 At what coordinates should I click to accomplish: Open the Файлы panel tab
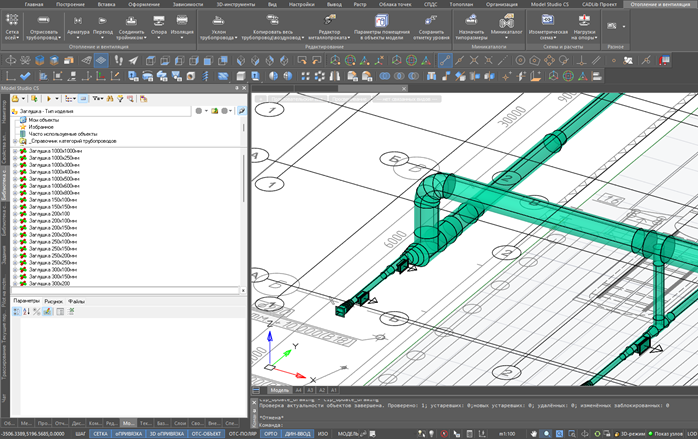click(76, 301)
